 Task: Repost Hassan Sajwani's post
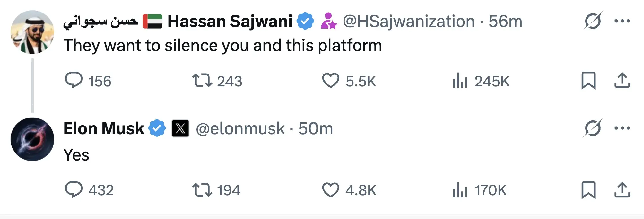click(202, 80)
